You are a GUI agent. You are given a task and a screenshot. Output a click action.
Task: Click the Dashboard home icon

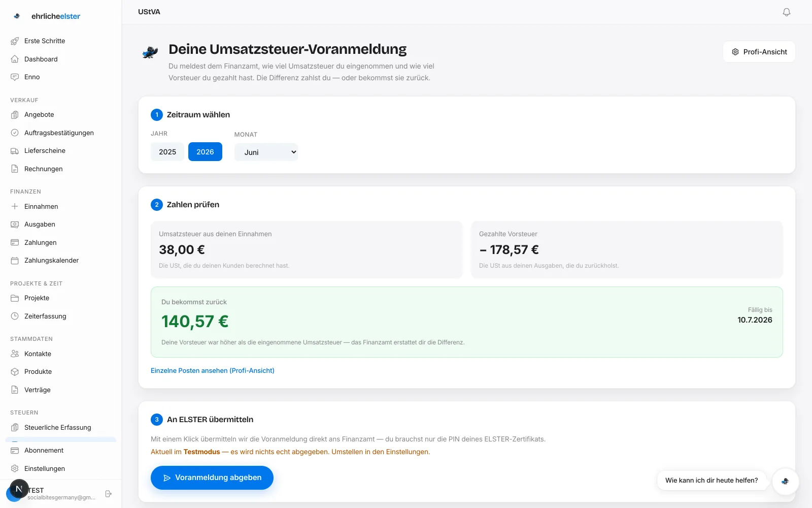(x=15, y=59)
